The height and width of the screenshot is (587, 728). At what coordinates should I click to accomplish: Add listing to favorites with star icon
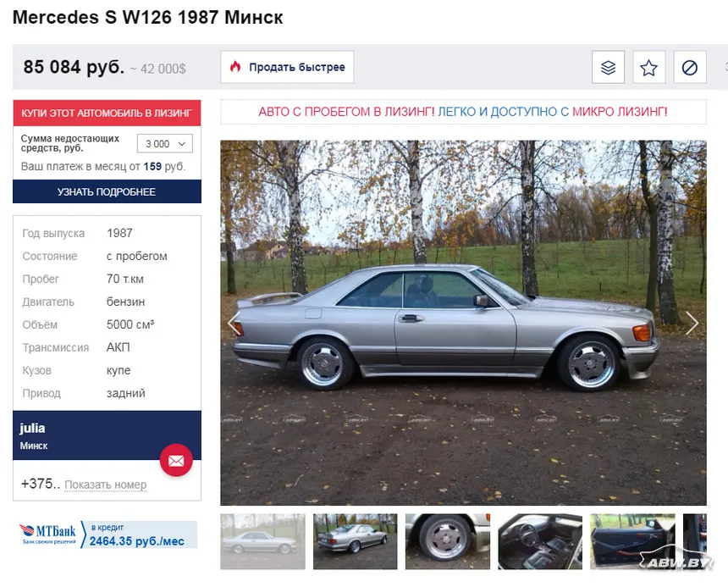click(x=648, y=67)
